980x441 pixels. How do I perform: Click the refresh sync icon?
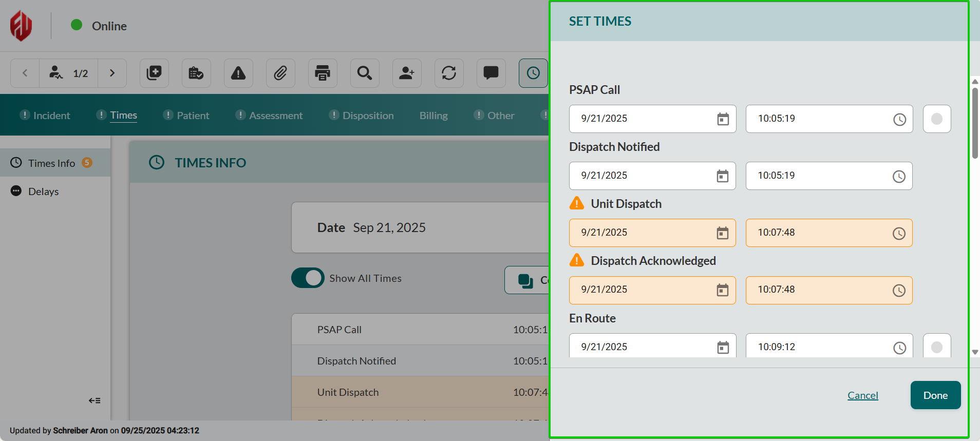[449, 73]
